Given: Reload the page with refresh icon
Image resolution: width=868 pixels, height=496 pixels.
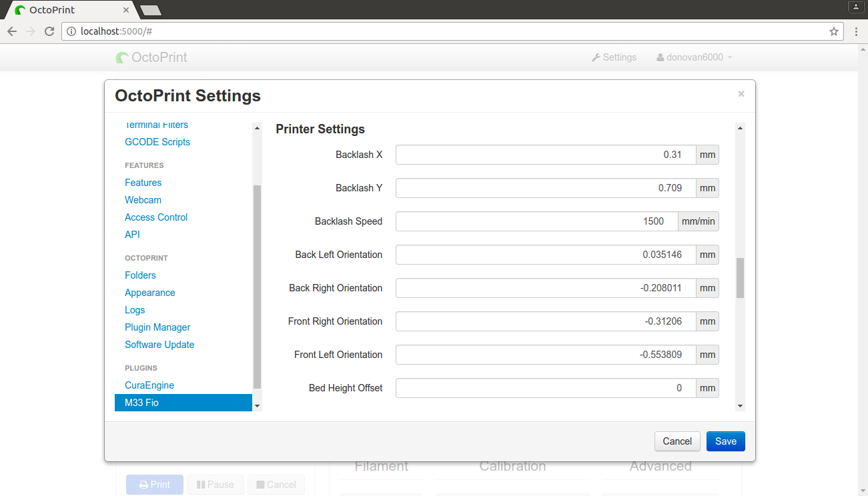Looking at the screenshot, I should point(49,31).
